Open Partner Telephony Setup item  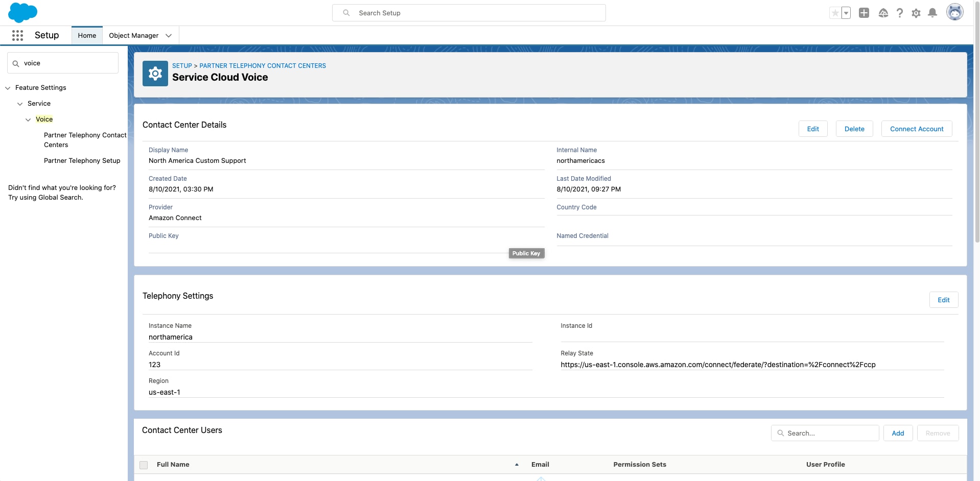(82, 160)
